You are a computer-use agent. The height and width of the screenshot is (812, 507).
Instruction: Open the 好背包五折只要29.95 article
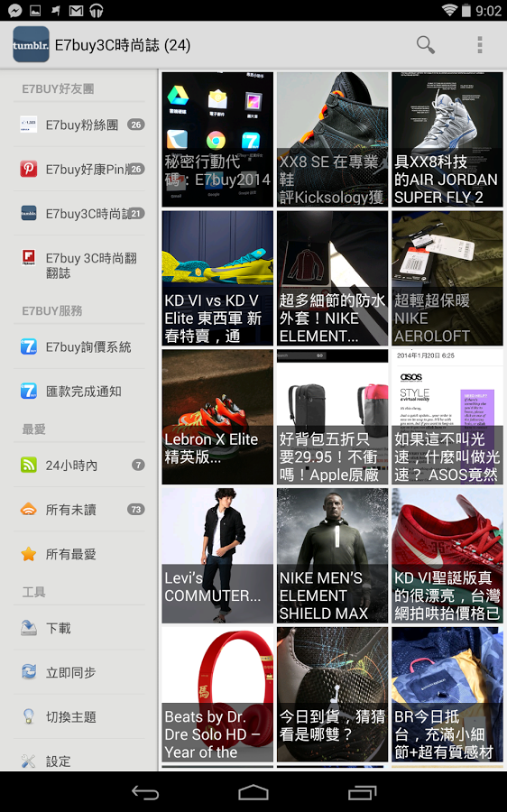(333, 417)
